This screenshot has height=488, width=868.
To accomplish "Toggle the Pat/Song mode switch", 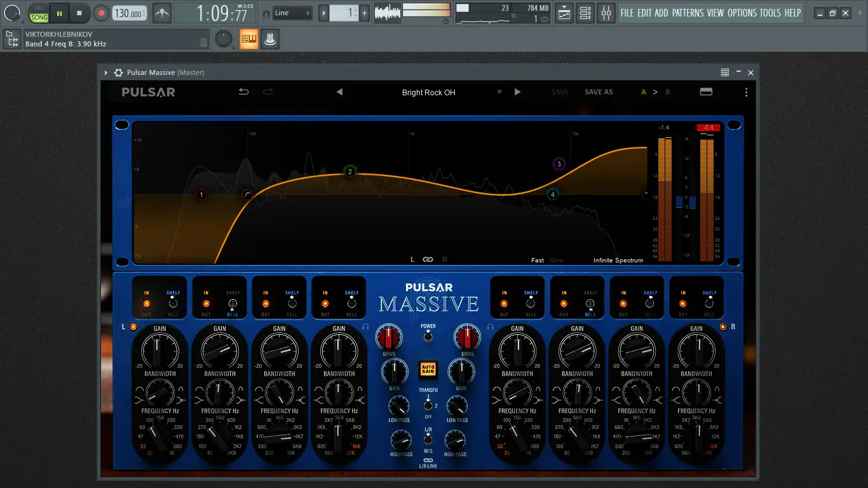I will pos(39,13).
